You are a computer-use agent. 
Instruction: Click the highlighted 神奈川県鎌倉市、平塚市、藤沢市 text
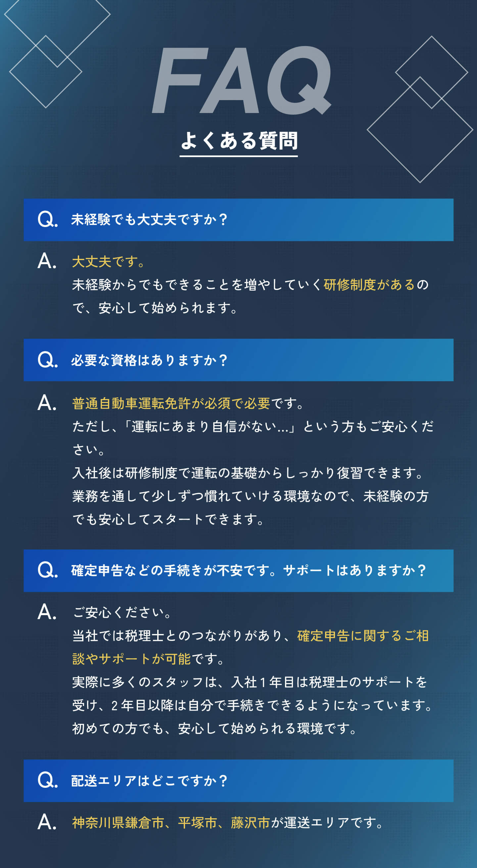tap(171, 823)
